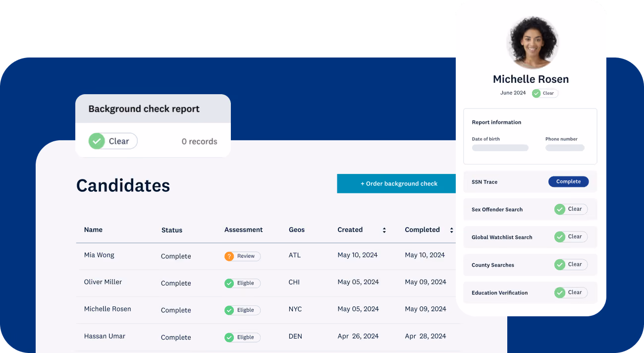Click the orange Review question-mark icon for Mia Wong
The width and height of the screenshot is (644, 353).
click(x=229, y=256)
